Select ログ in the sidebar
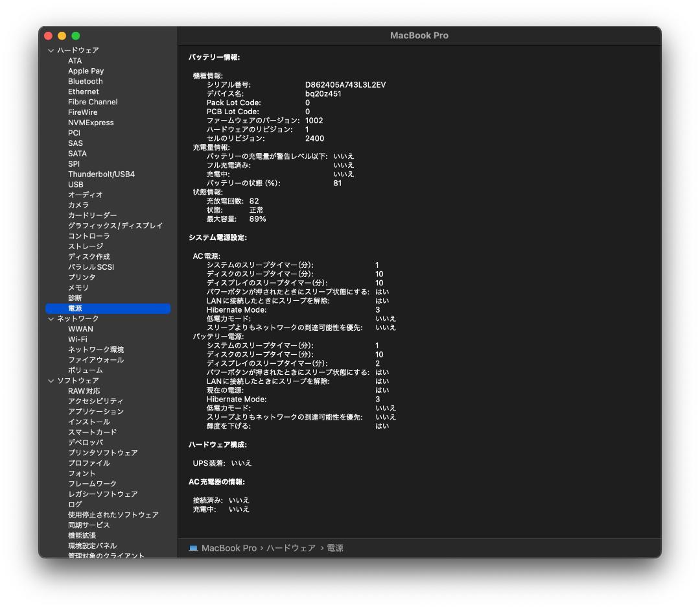This screenshot has width=700, height=609. coord(75,504)
